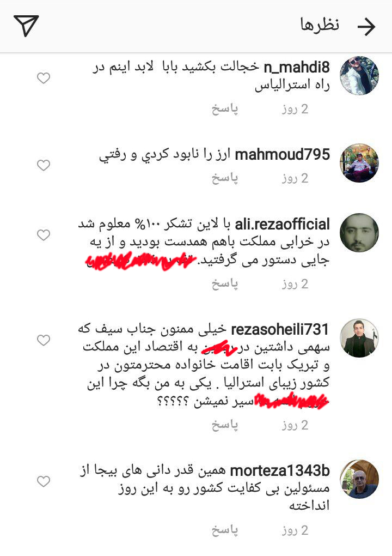Open rezasoheili731's avatar
This screenshot has height=556, width=392.
[359, 338]
